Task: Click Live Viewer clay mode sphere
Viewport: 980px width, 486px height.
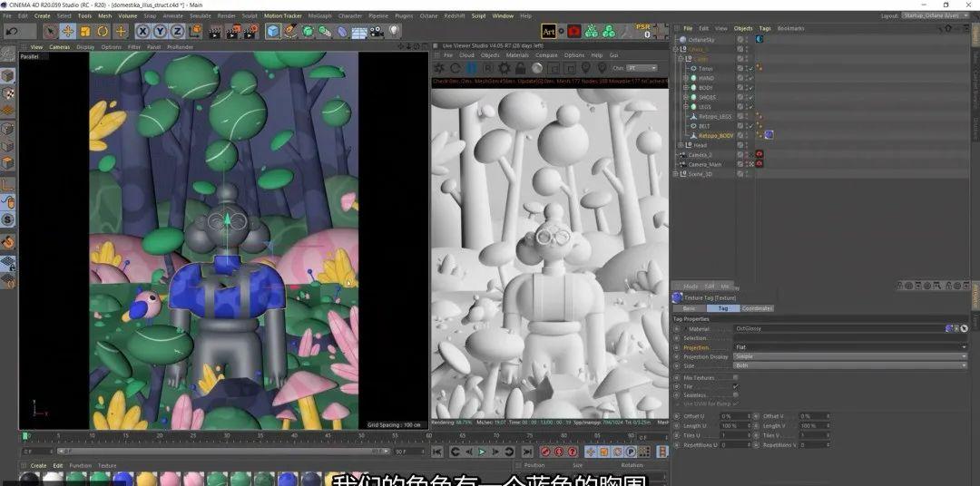Action: pyautogui.click(x=537, y=68)
